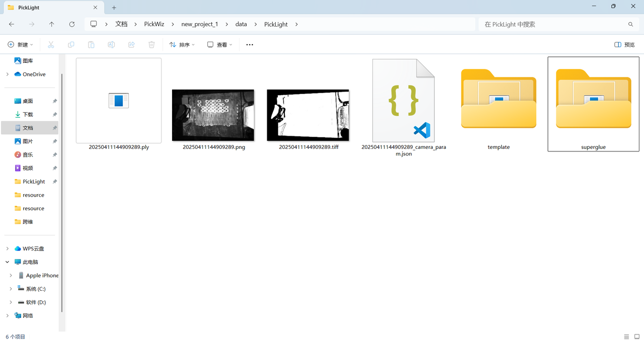Viewport: 644px width, 342px height.
Task: Click the Refresh button in navigation bar
Action: [x=72, y=24]
